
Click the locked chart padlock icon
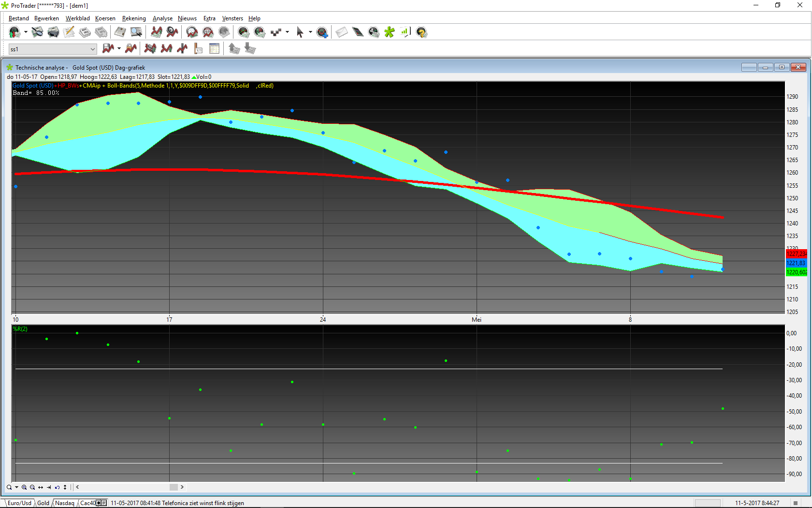tap(131, 48)
